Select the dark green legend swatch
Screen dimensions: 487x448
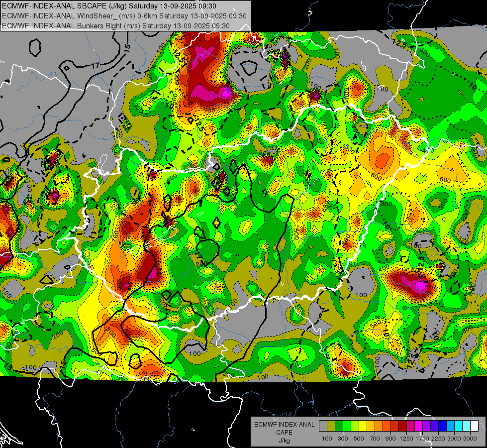(x=339, y=426)
